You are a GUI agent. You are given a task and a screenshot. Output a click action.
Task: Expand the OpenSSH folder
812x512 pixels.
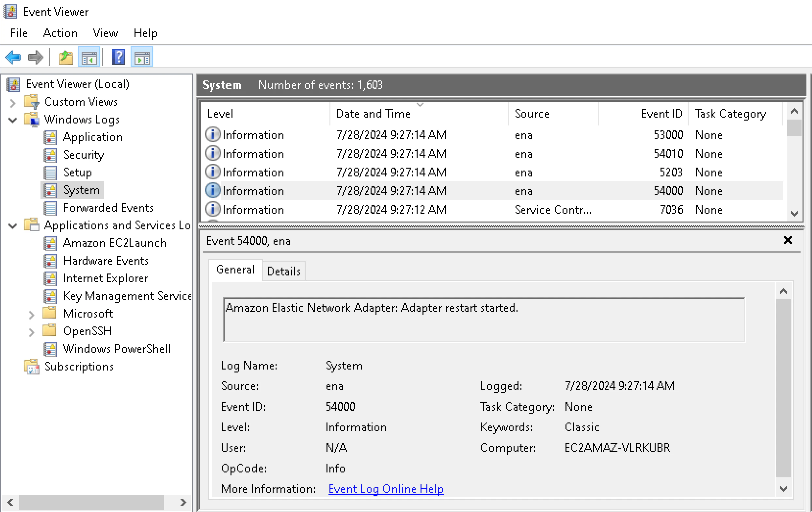click(x=31, y=332)
